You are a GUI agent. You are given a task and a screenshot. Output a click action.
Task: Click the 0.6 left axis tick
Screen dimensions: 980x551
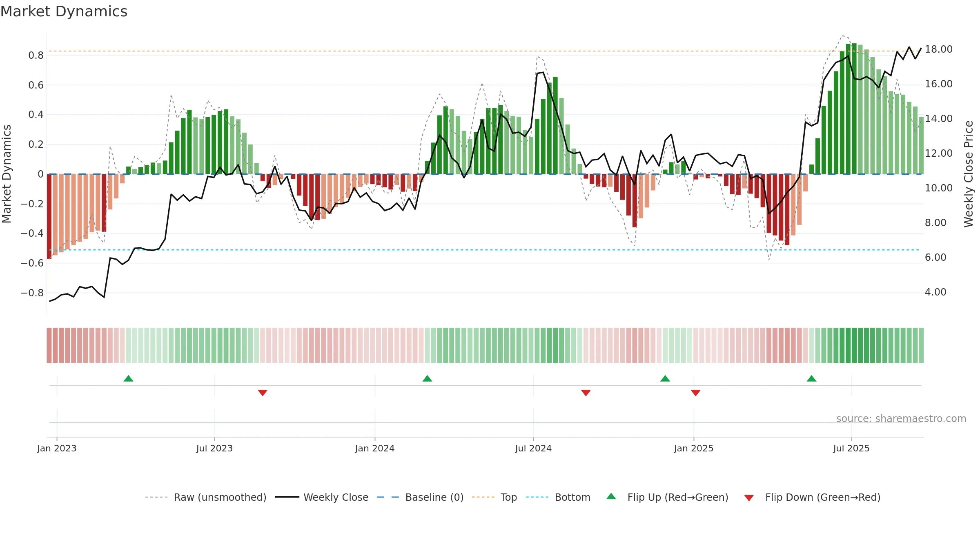(x=36, y=85)
